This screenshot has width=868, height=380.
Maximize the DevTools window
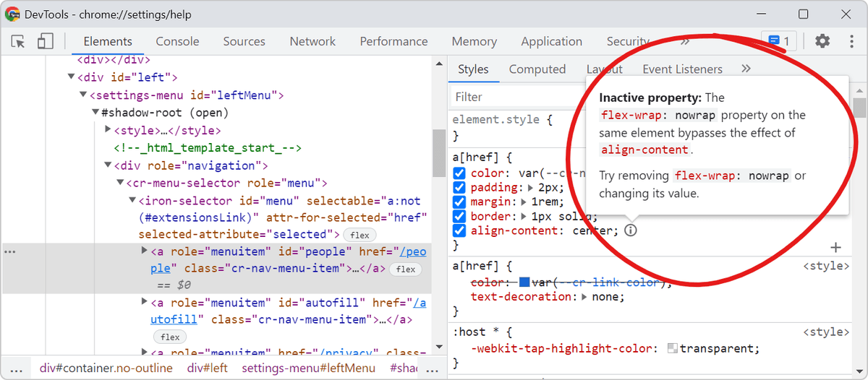point(803,14)
